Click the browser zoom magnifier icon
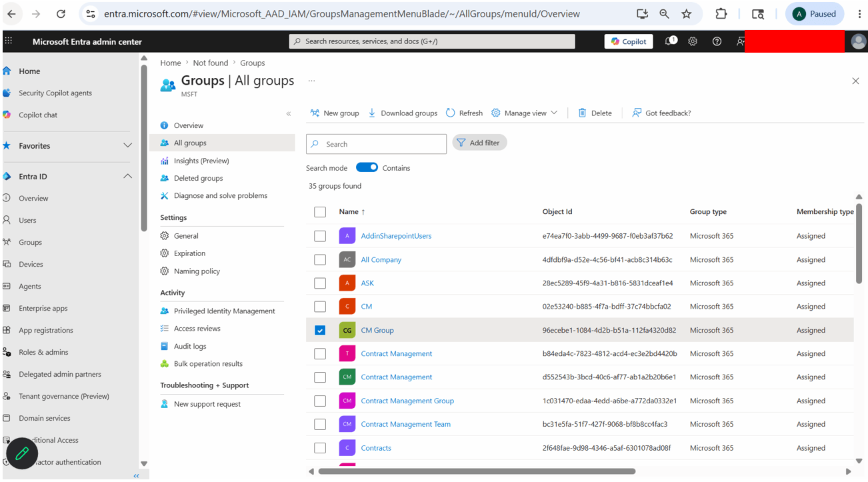Viewport: 868px width, 482px height. pyautogui.click(x=664, y=13)
